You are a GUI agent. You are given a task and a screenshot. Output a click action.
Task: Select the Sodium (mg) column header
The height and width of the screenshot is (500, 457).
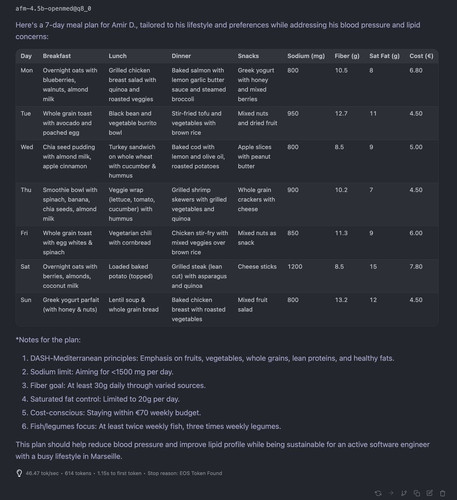pyautogui.click(x=306, y=56)
